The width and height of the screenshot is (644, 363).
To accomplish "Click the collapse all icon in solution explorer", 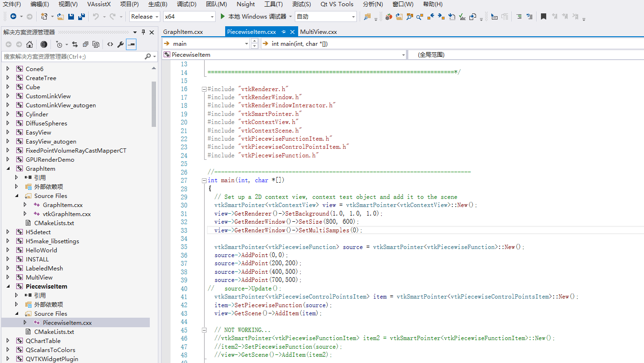I will [85, 44].
